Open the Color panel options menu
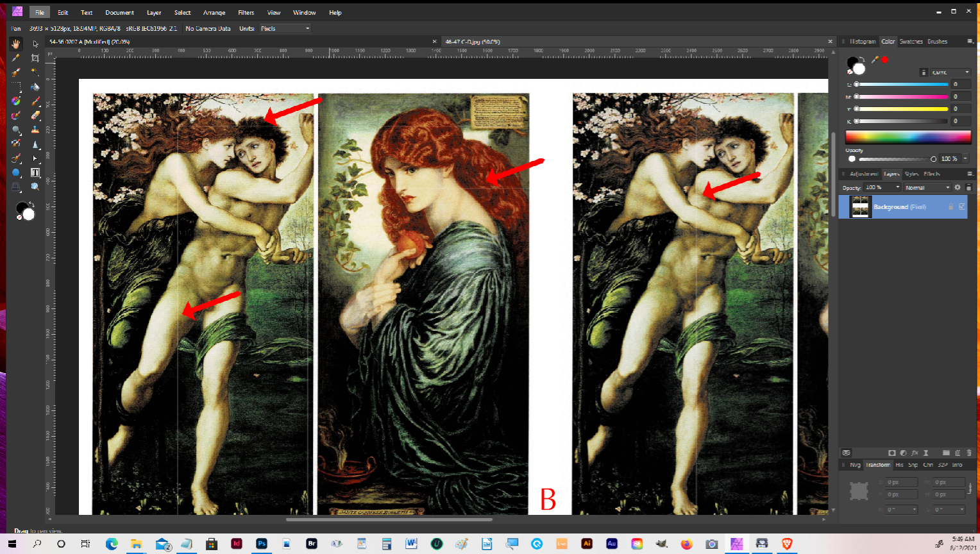The width and height of the screenshot is (980, 554). click(x=970, y=41)
